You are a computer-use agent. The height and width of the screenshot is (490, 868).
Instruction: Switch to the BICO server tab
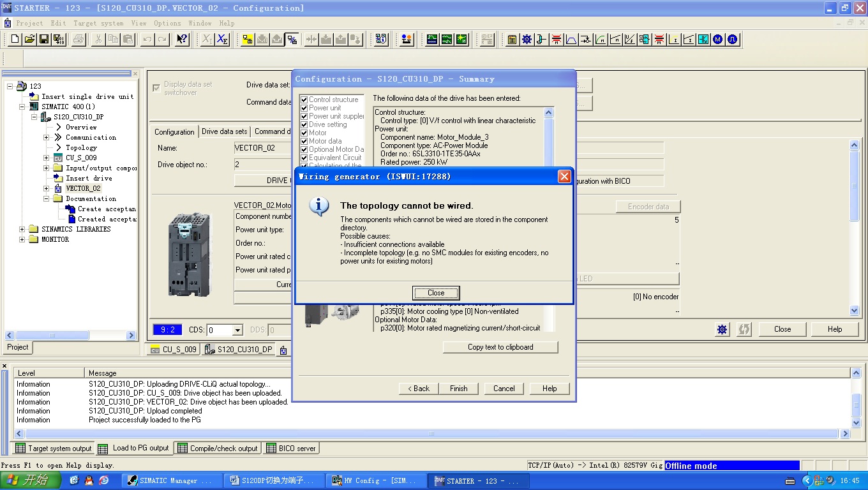(291, 449)
